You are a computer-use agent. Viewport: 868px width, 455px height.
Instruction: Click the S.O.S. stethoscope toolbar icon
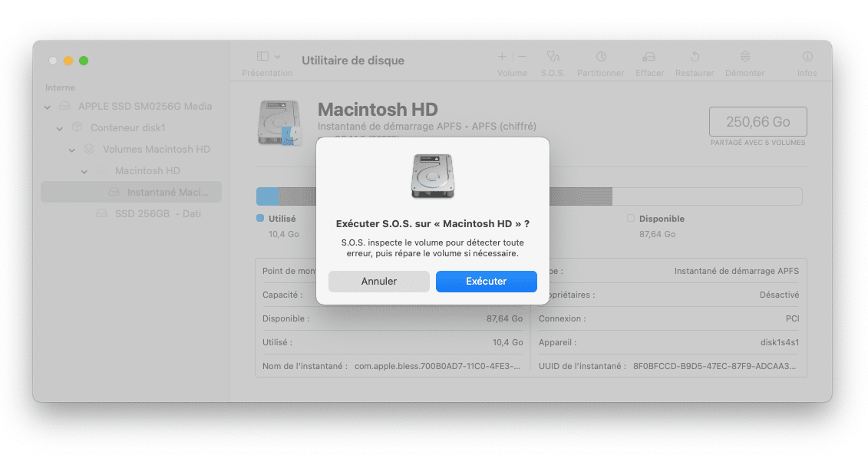pos(553,57)
